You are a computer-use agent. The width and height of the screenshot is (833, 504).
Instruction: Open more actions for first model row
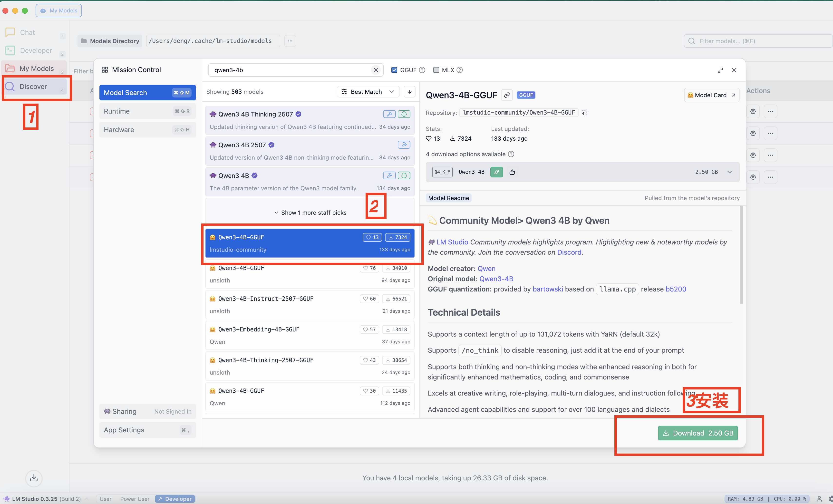[770, 111]
